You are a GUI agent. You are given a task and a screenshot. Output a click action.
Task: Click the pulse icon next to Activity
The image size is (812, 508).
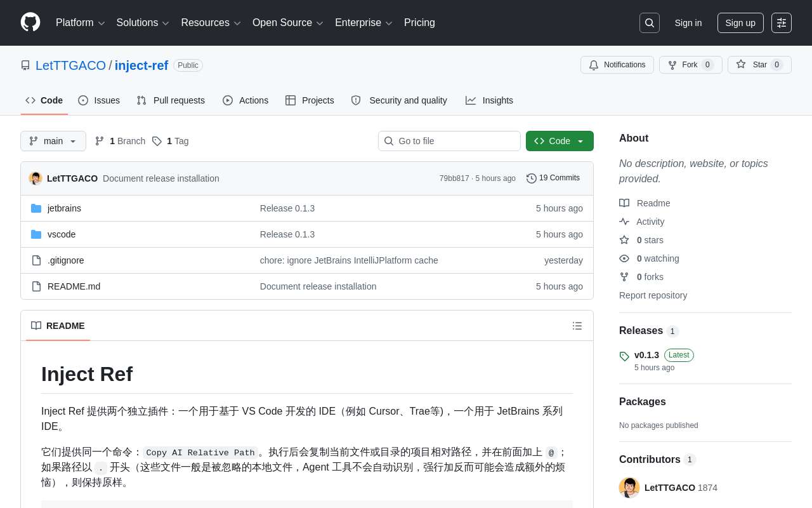pyautogui.click(x=624, y=222)
